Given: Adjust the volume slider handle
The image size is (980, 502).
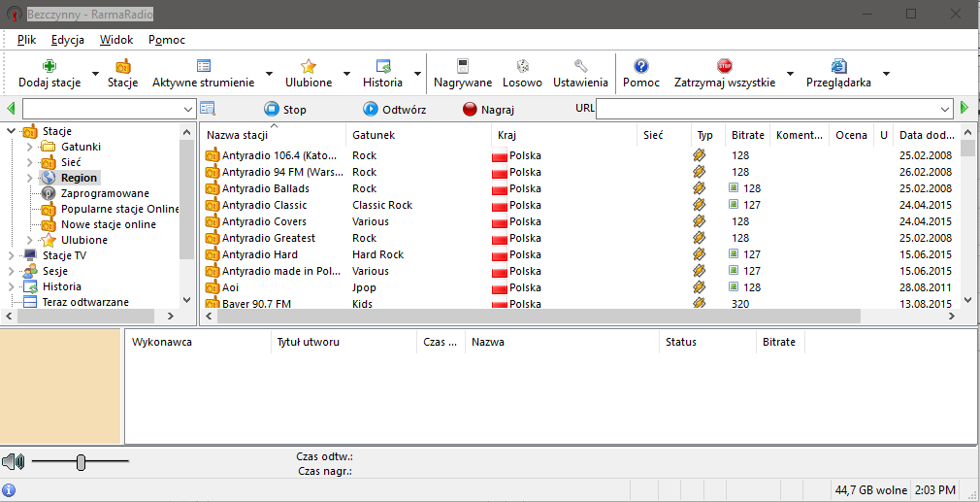Looking at the screenshot, I should [81, 462].
